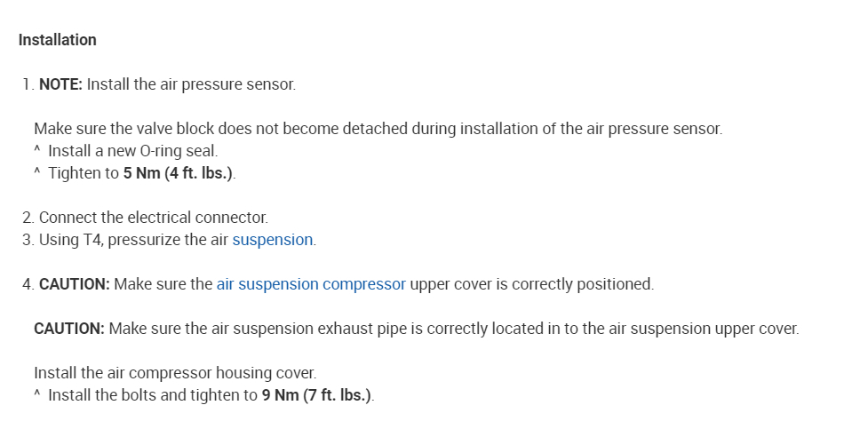Click the first bold "CAUTION:" label in step 4
The height and width of the screenshot is (429, 868).
click(75, 284)
